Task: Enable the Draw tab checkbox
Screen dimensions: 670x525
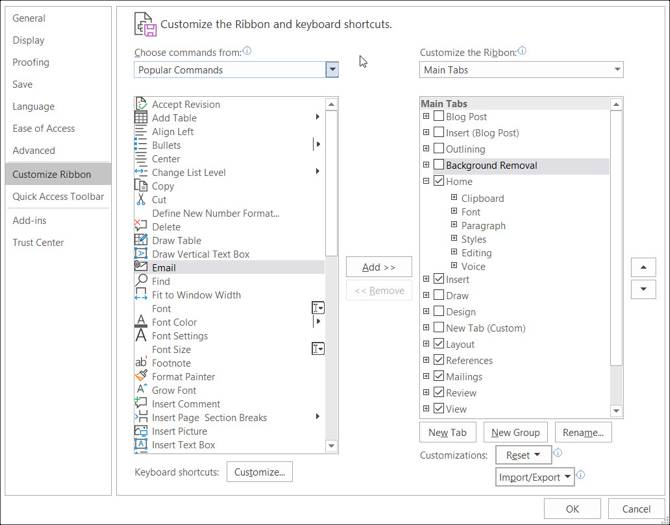Action: click(438, 295)
